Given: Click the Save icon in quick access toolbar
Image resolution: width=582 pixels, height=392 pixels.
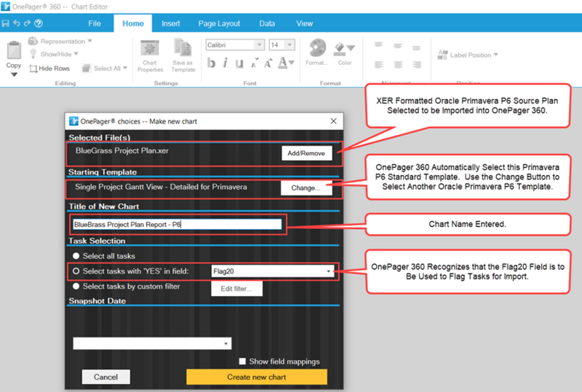Looking at the screenshot, I should click(6, 23).
